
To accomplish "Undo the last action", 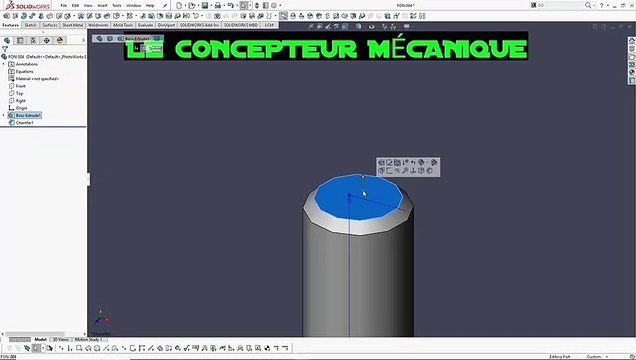I will [231, 5].
